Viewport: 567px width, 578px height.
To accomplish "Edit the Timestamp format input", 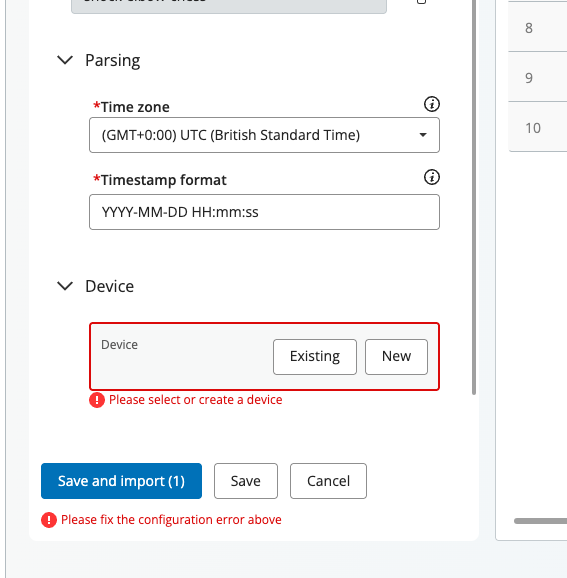I will [264, 212].
